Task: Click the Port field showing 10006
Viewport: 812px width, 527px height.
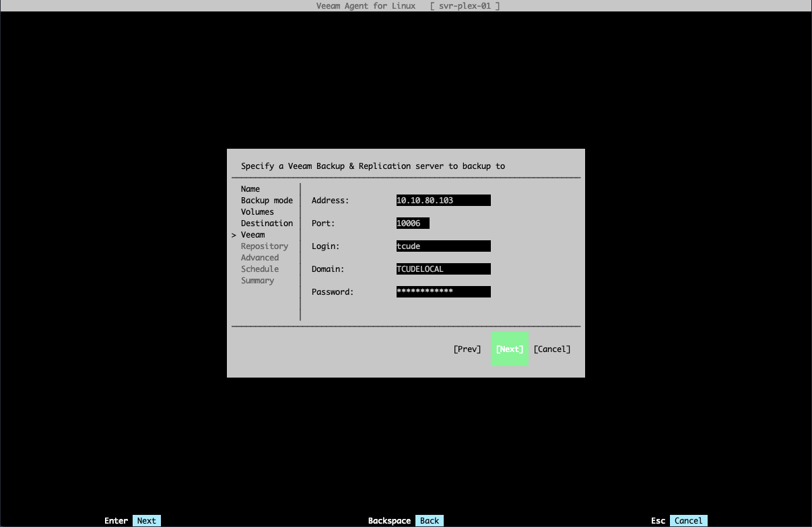Action: [x=413, y=223]
